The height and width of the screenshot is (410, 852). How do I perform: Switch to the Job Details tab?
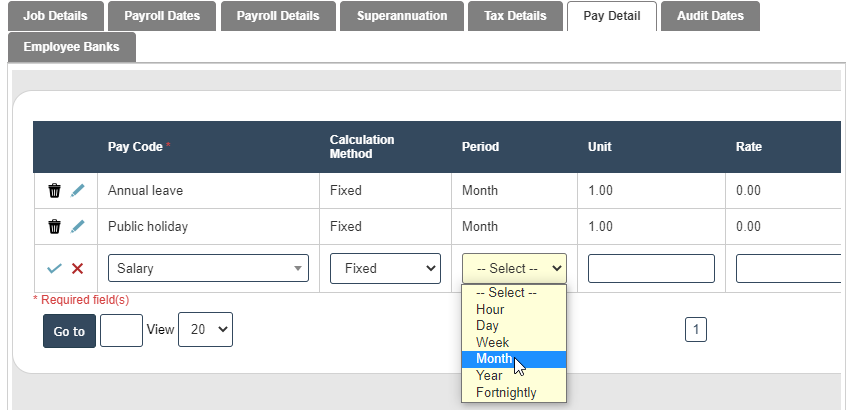[56, 16]
